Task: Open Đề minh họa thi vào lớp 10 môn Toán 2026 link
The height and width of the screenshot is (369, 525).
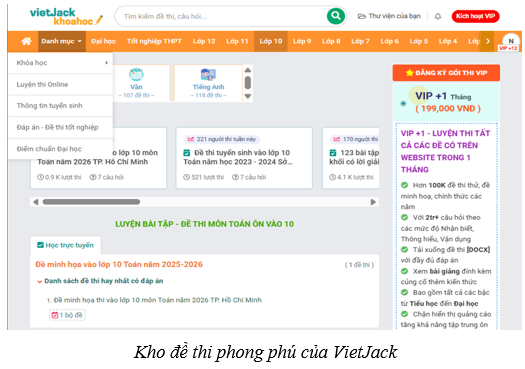Action: pos(158,300)
